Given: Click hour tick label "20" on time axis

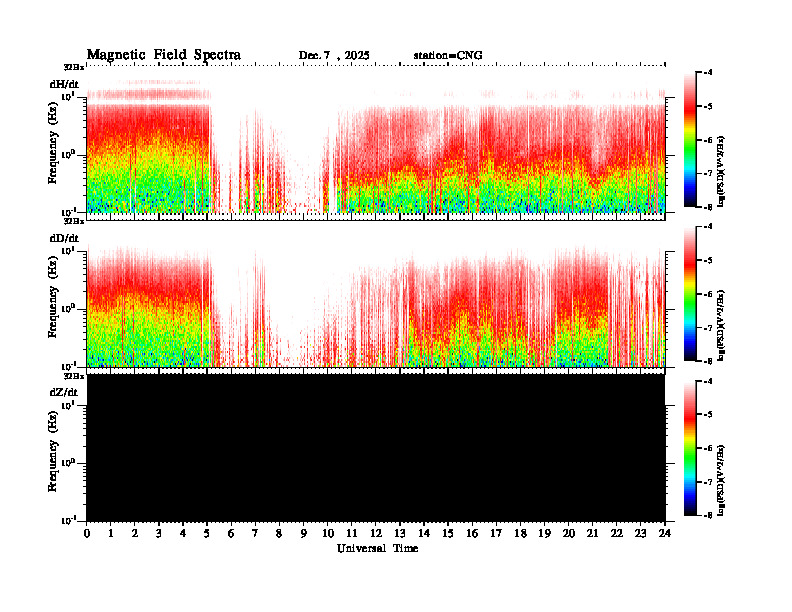Looking at the screenshot, I should 569,533.
